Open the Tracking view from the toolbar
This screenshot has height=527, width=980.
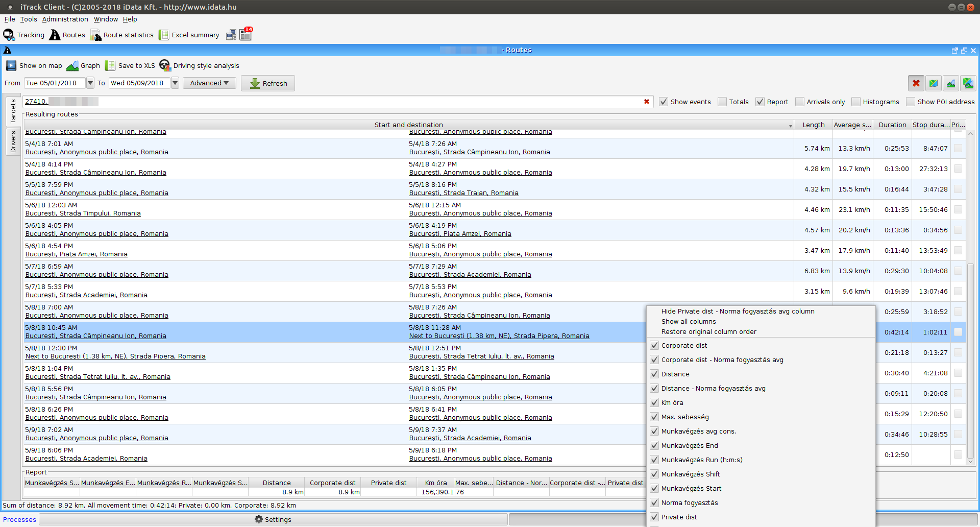(24, 35)
